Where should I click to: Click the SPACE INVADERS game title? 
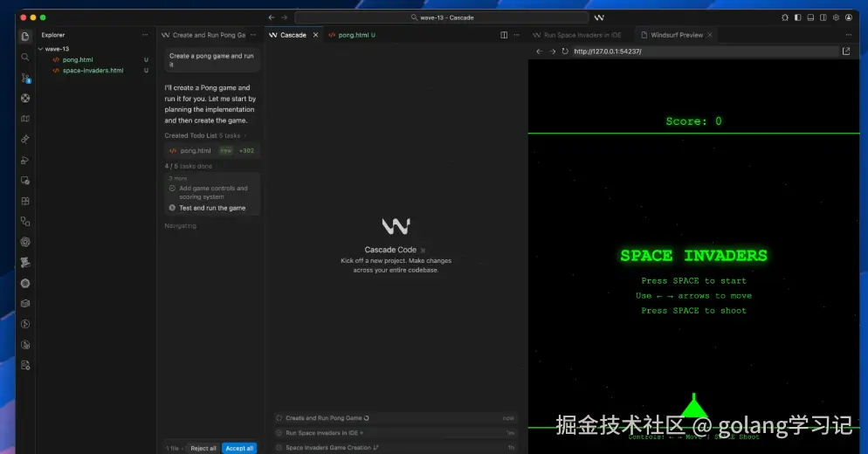[693, 255]
